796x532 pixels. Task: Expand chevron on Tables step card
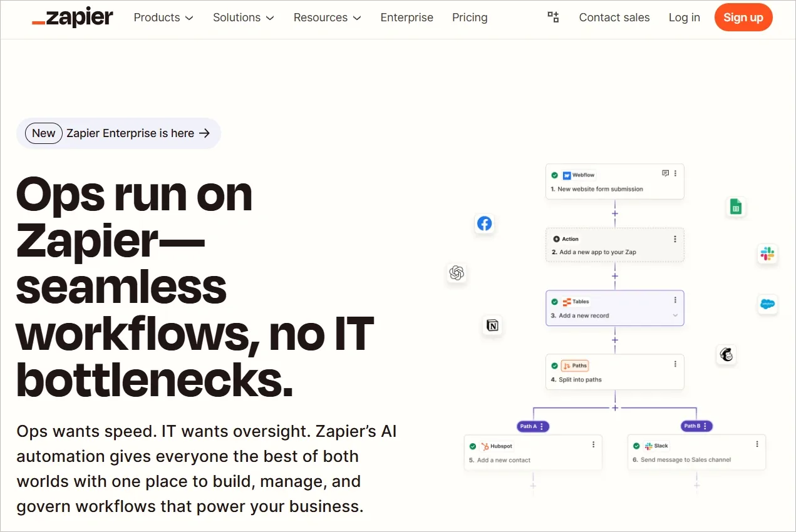675,315
